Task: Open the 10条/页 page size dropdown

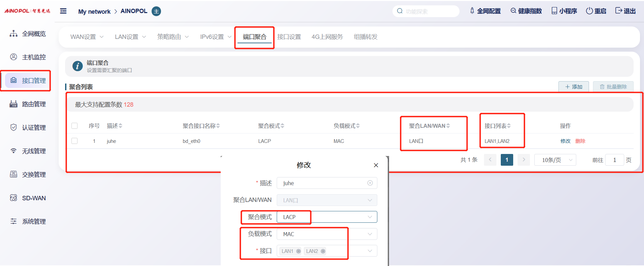Action: pyautogui.click(x=555, y=160)
